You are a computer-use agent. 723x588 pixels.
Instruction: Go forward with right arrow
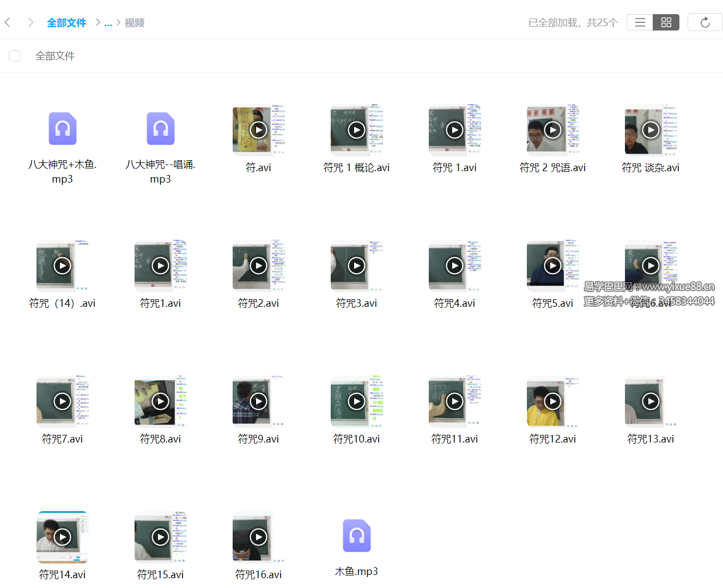pyautogui.click(x=31, y=22)
